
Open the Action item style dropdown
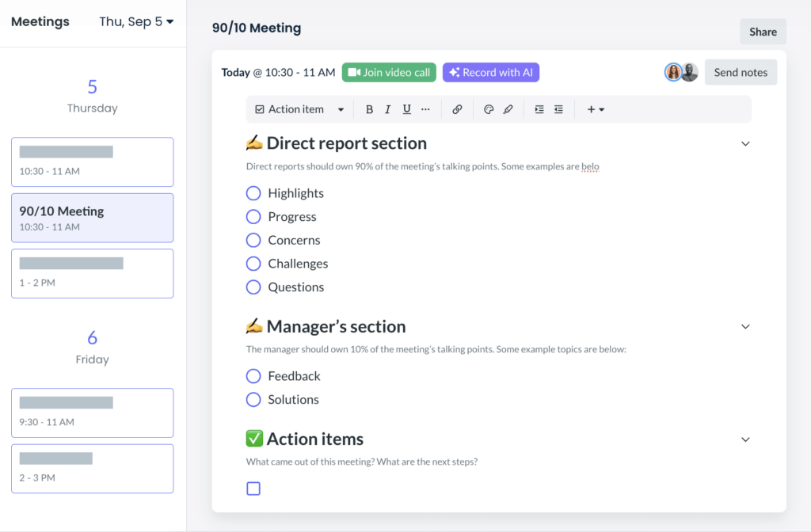coord(299,109)
